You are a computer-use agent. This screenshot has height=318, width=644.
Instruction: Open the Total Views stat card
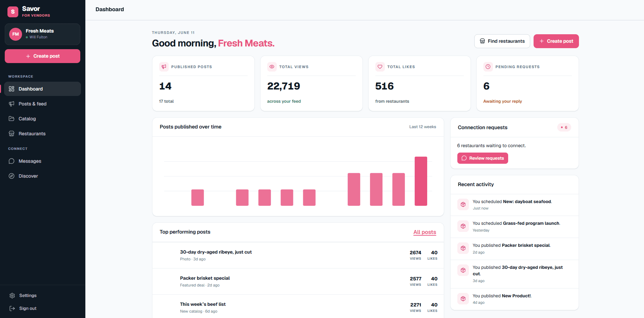point(311,83)
